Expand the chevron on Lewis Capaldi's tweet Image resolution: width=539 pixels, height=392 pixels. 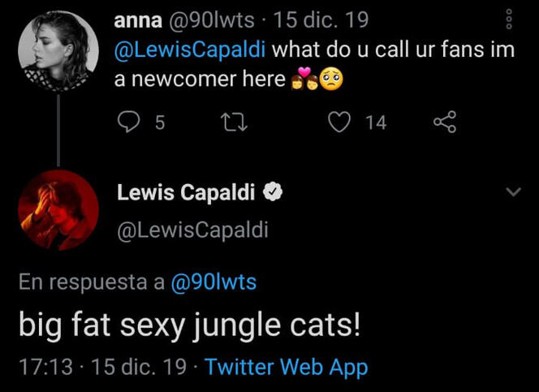513,192
